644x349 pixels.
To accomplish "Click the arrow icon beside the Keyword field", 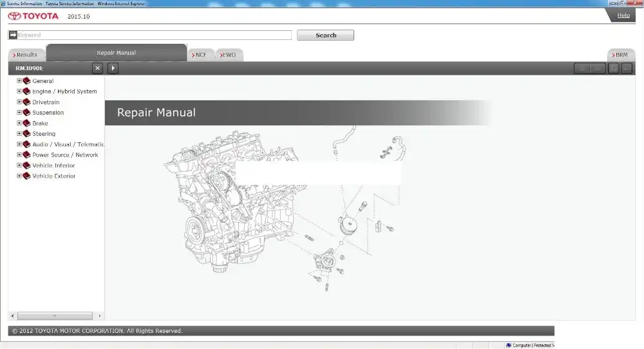I will 13,35.
